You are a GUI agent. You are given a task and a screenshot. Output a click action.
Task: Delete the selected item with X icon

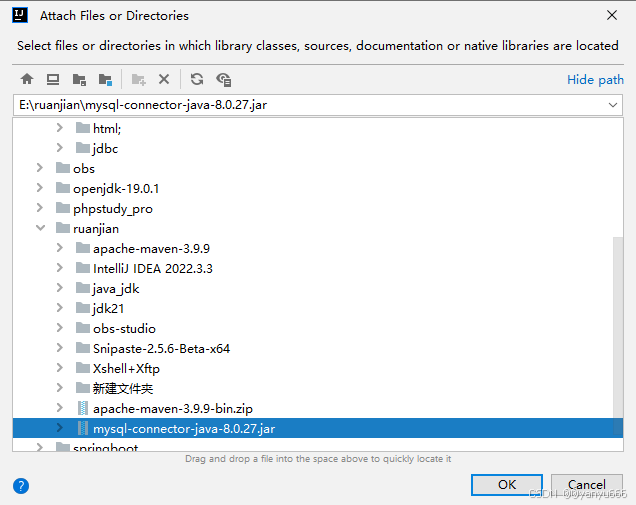point(164,79)
